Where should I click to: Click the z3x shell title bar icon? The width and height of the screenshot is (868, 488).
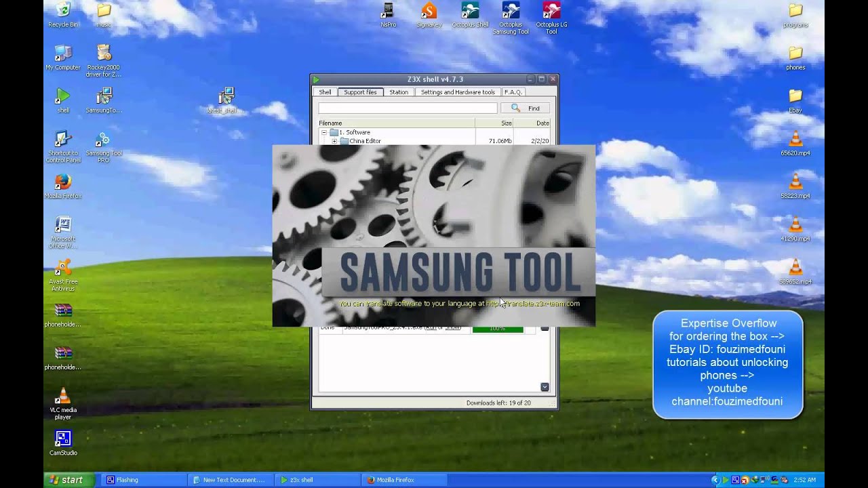316,79
